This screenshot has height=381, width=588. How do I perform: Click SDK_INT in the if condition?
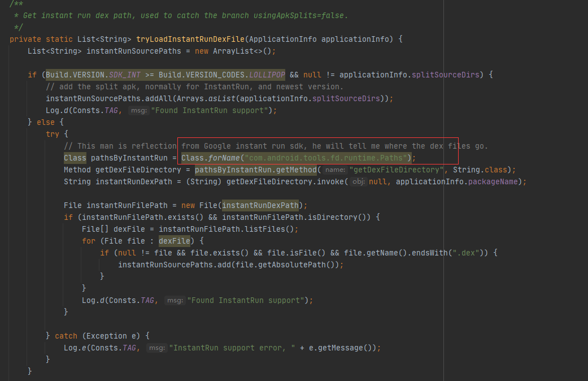click(x=124, y=75)
